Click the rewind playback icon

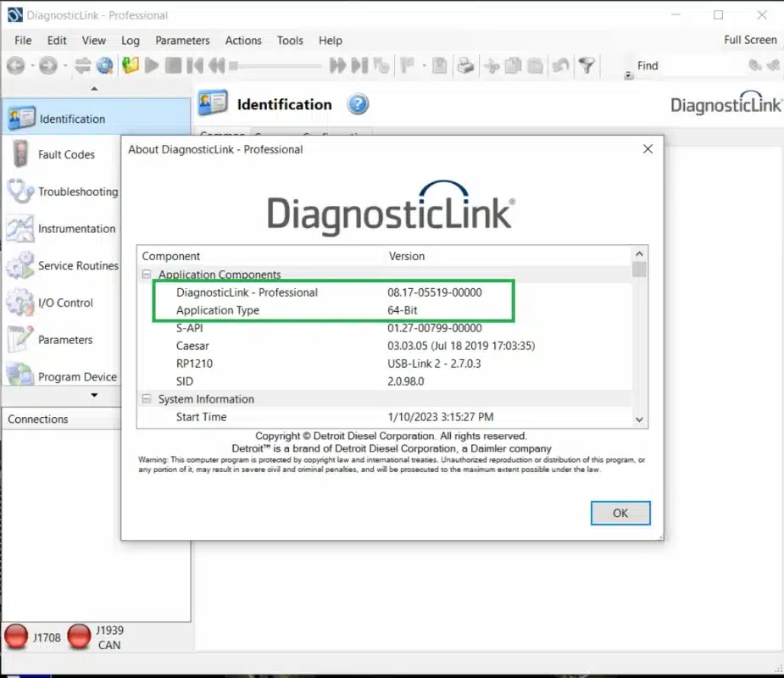pos(216,65)
